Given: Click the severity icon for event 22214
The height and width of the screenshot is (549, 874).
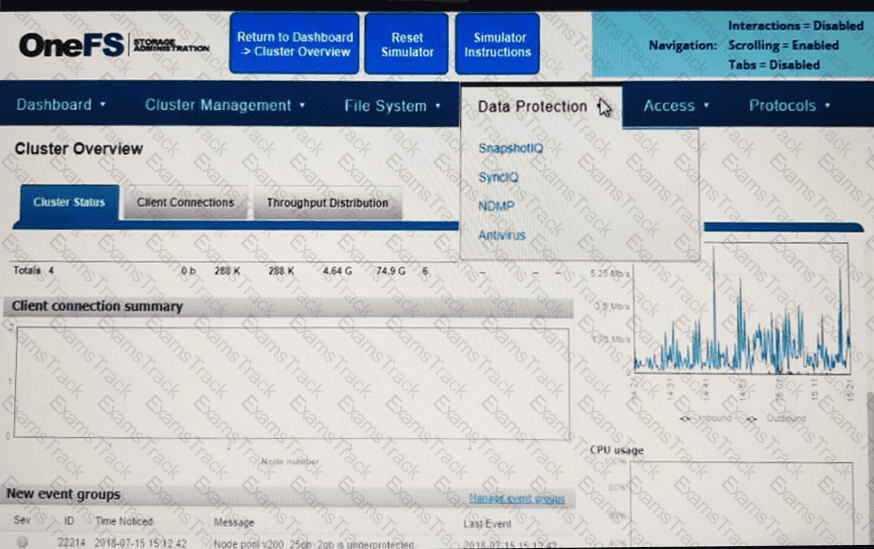Looking at the screenshot, I should pos(22,543).
